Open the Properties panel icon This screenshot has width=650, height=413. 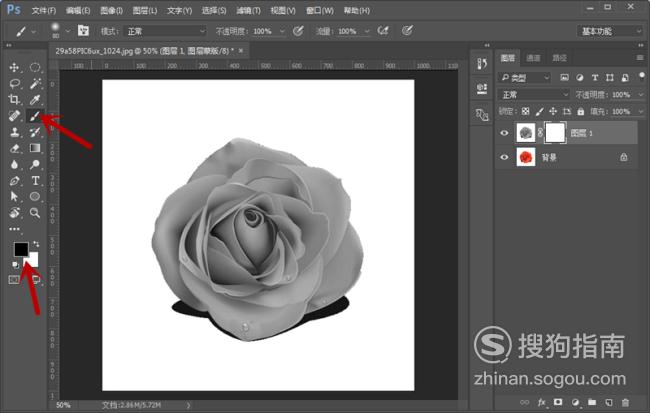pos(482,89)
